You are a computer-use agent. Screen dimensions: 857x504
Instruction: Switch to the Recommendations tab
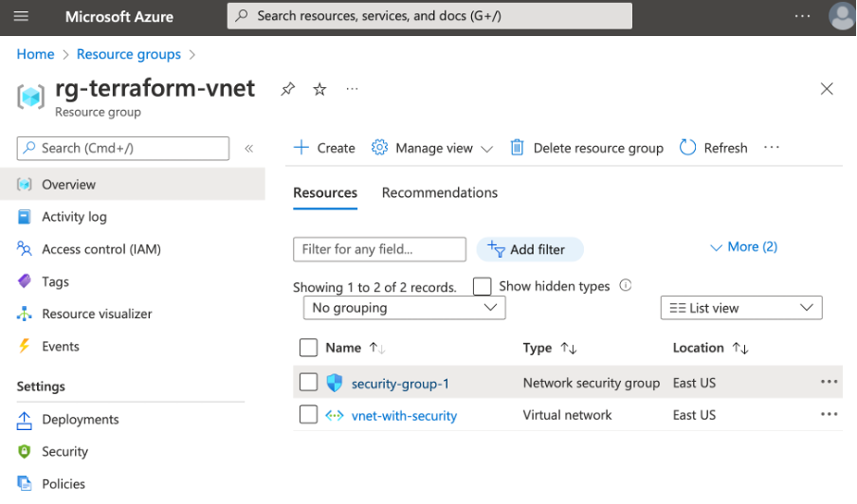(440, 192)
